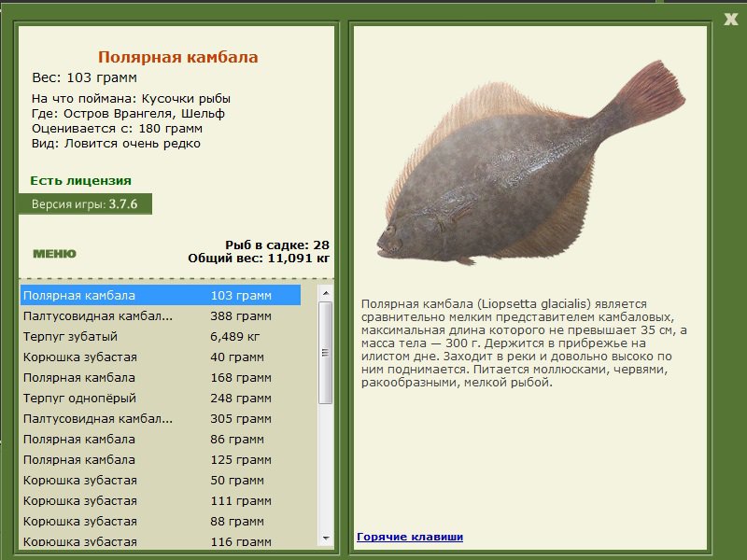Click the fish list scrollbar thumb
Screen dimensions: 747x560
coord(326,353)
